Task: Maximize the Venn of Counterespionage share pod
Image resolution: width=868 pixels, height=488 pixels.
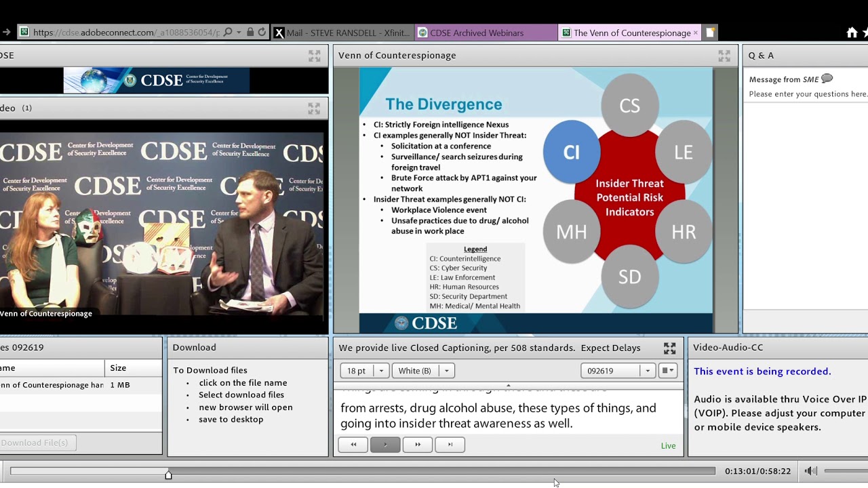Action: pyautogui.click(x=724, y=56)
